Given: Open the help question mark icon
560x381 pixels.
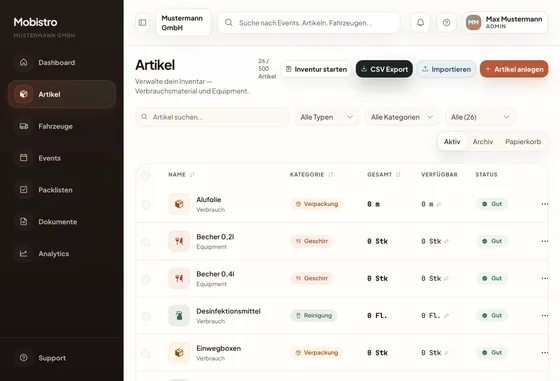Looking at the screenshot, I should (446, 22).
